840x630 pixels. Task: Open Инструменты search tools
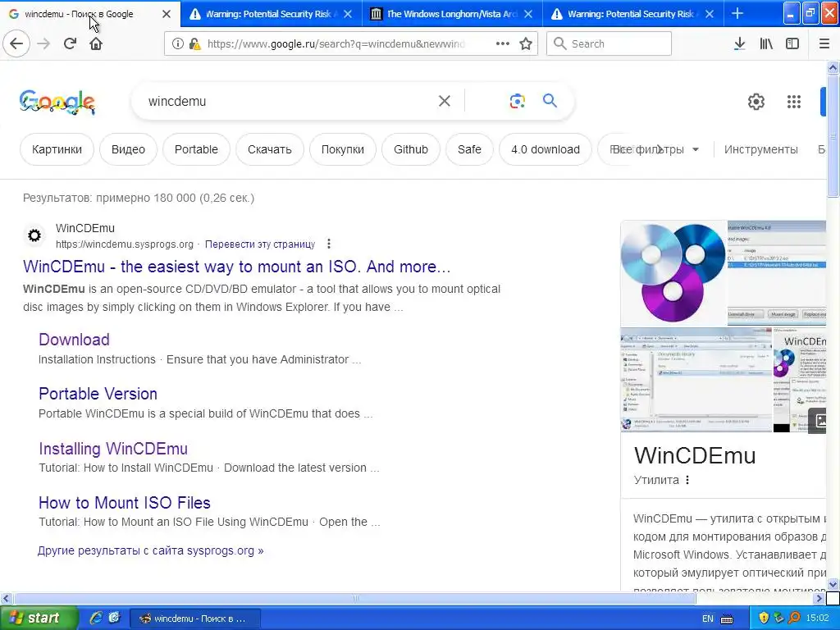pos(760,149)
